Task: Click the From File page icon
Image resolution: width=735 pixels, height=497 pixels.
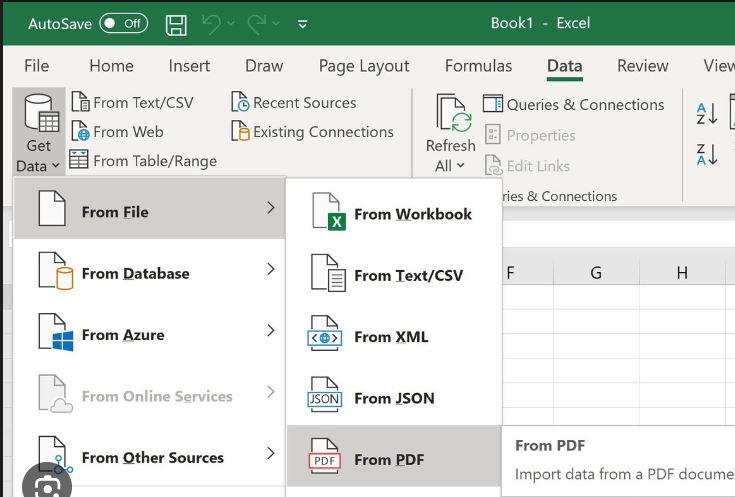Action: (x=52, y=208)
